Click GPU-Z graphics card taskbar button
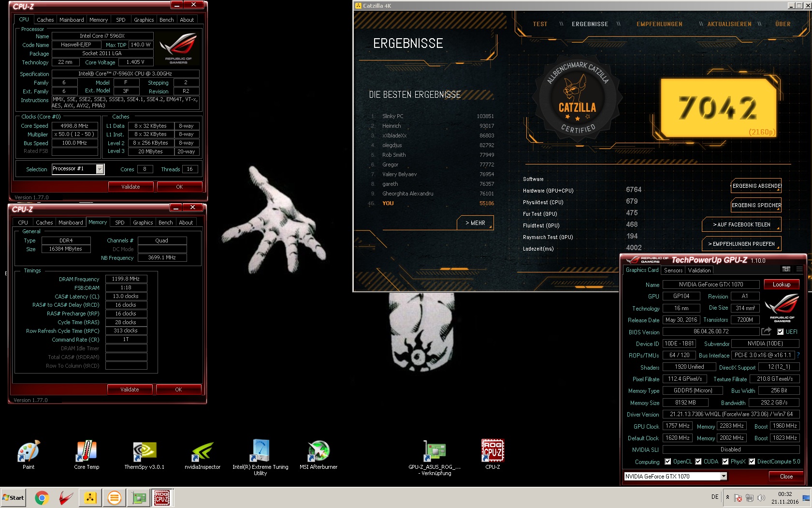Screen dimensions: 812x508 [139, 498]
